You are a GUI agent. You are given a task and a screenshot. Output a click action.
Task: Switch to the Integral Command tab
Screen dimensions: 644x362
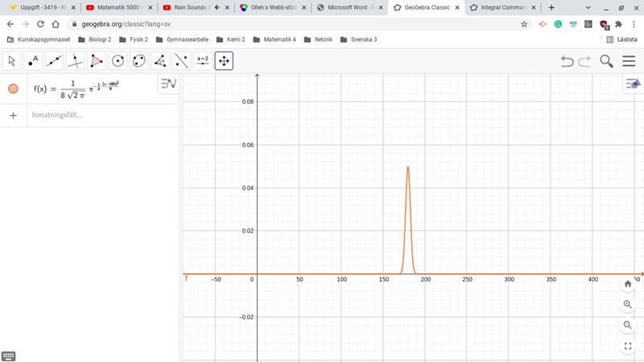[x=499, y=7]
